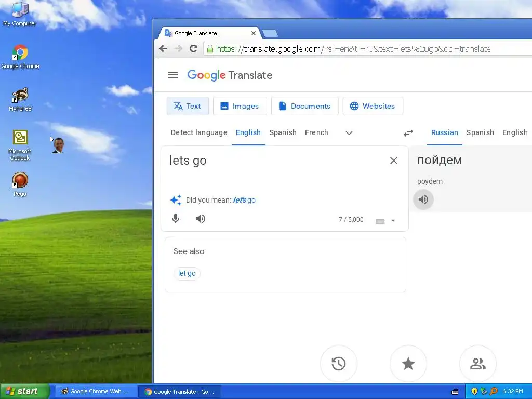Listen to Russian translation audio
Image resolution: width=532 pixels, height=399 pixels.
(x=423, y=199)
